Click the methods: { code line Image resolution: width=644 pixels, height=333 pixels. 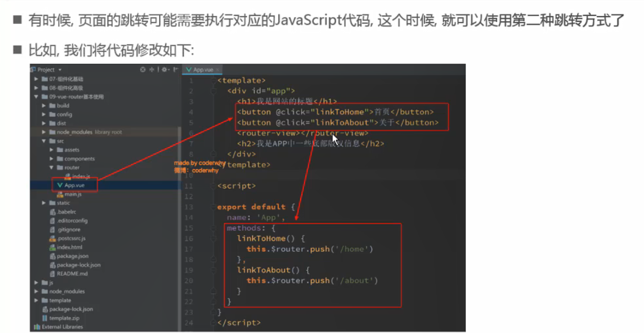coord(251,228)
